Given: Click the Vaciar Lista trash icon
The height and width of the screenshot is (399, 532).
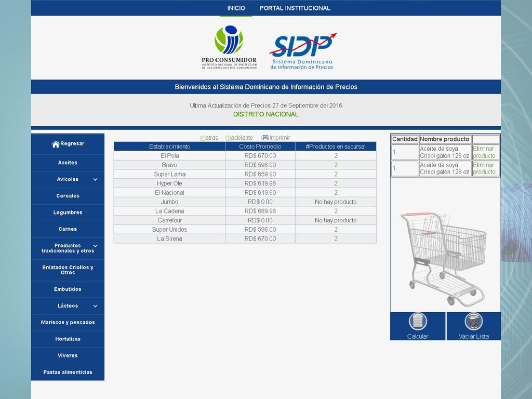Looking at the screenshot, I should coord(474,321).
